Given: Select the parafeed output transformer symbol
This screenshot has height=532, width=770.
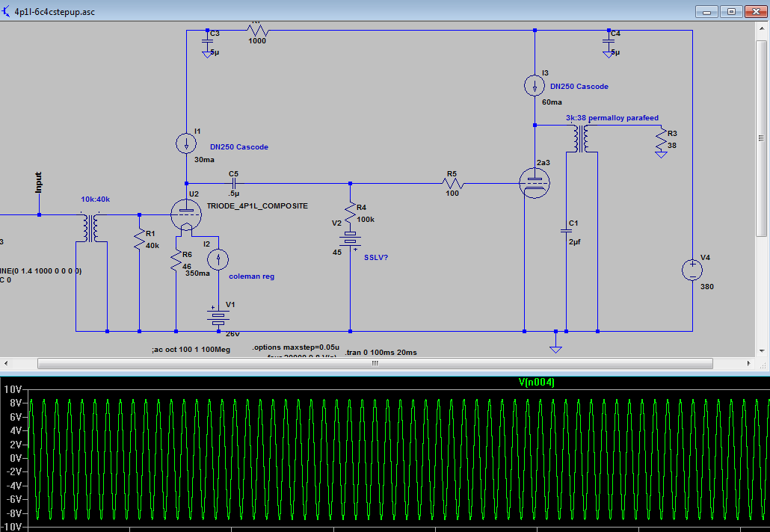Looking at the screenshot, I should (582, 139).
